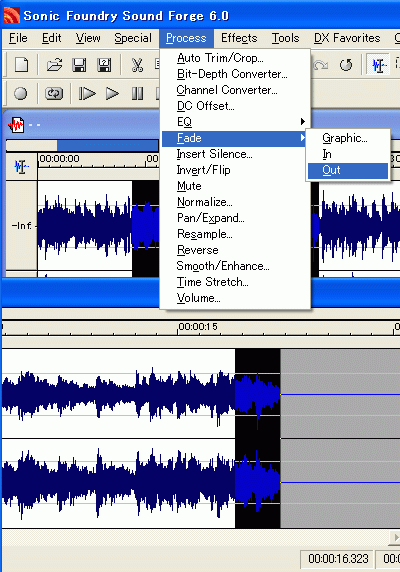Screen dimensions: 400x572
Task: Select the Edit tool waveform cursor icon
Action: click(378, 65)
